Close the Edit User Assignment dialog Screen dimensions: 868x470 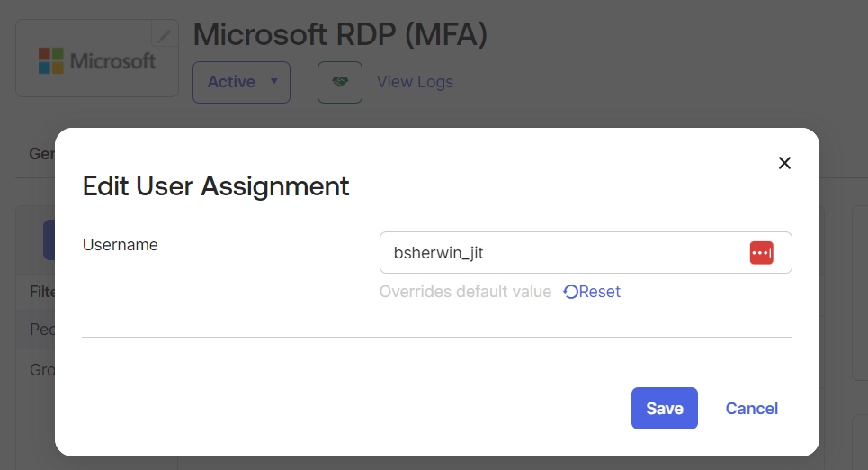tap(784, 163)
